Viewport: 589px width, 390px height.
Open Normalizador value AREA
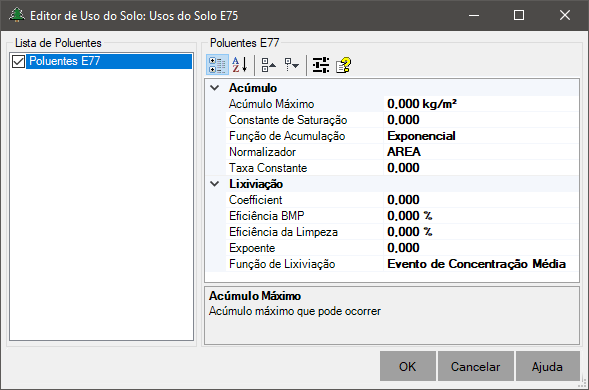(x=481, y=152)
